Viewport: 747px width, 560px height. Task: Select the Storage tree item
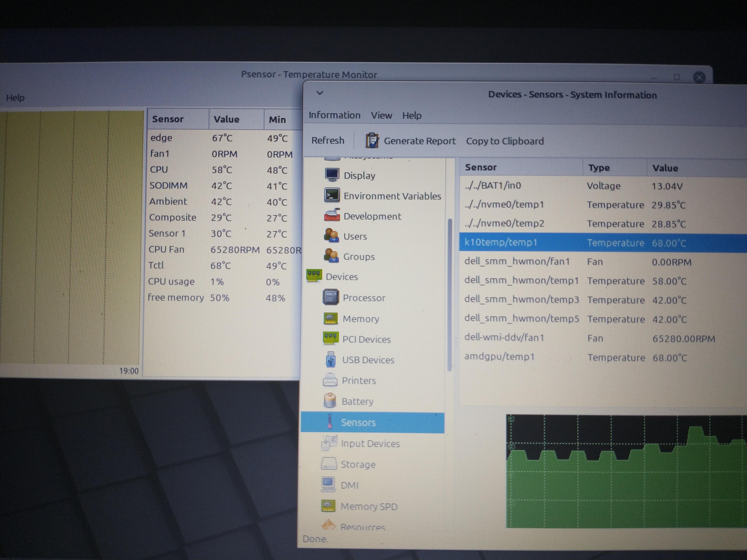coord(358,464)
